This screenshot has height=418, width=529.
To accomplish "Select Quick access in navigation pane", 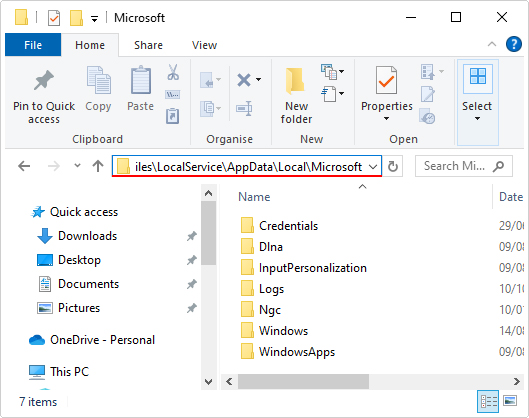I will [84, 212].
